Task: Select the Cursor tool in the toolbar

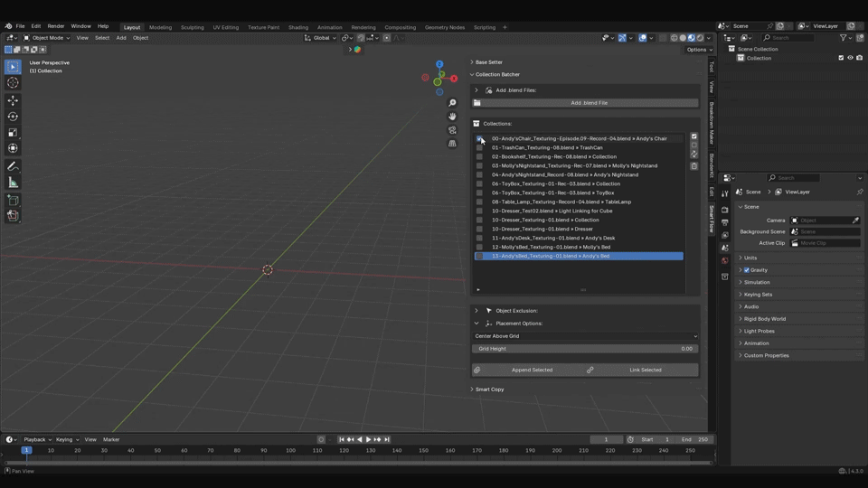Action: pyautogui.click(x=13, y=83)
